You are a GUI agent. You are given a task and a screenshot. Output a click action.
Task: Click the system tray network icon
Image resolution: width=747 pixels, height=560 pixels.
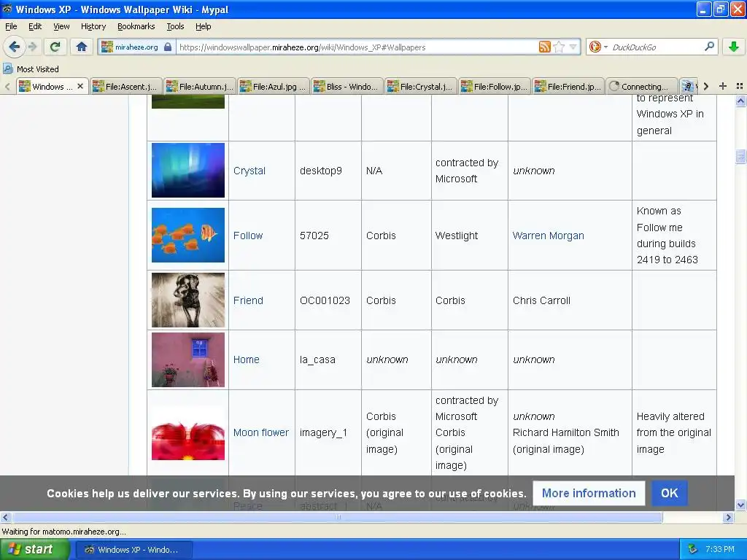[693, 550]
